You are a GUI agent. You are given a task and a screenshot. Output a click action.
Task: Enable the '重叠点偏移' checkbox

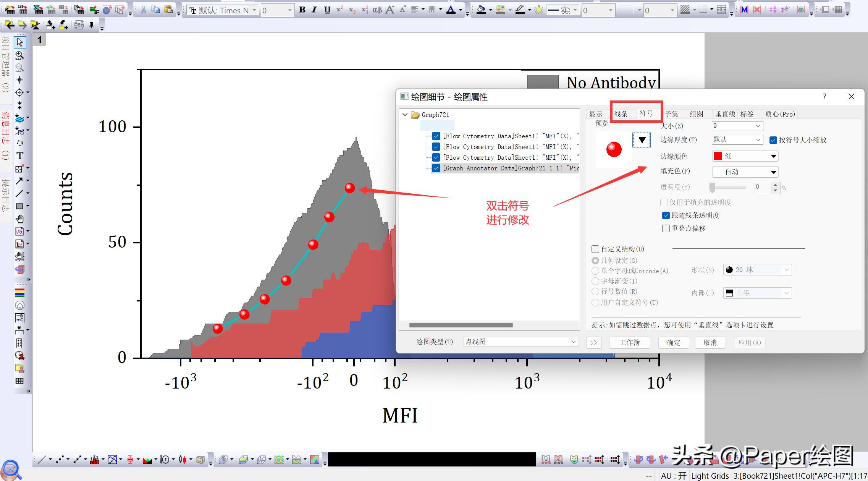coord(666,228)
